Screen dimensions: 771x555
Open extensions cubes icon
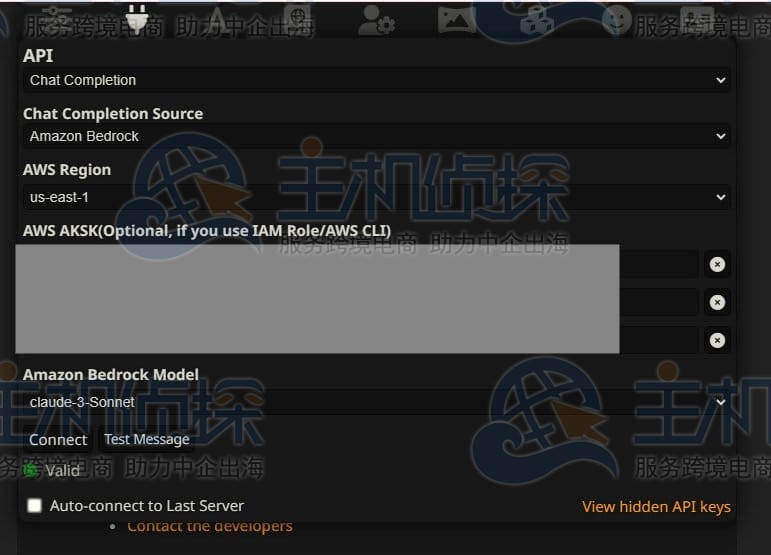pos(536,20)
